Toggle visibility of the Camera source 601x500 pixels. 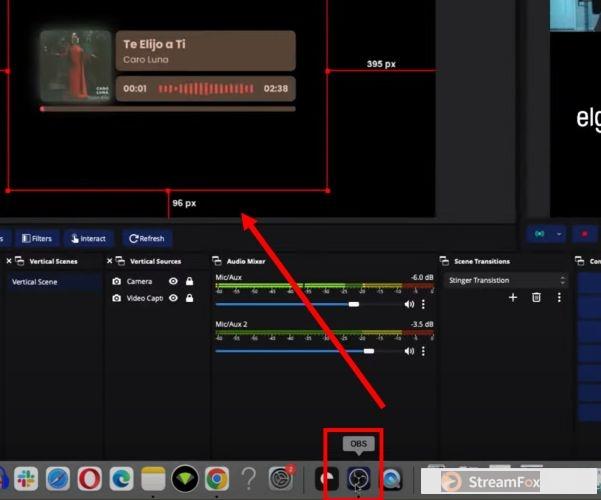(173, 281)
